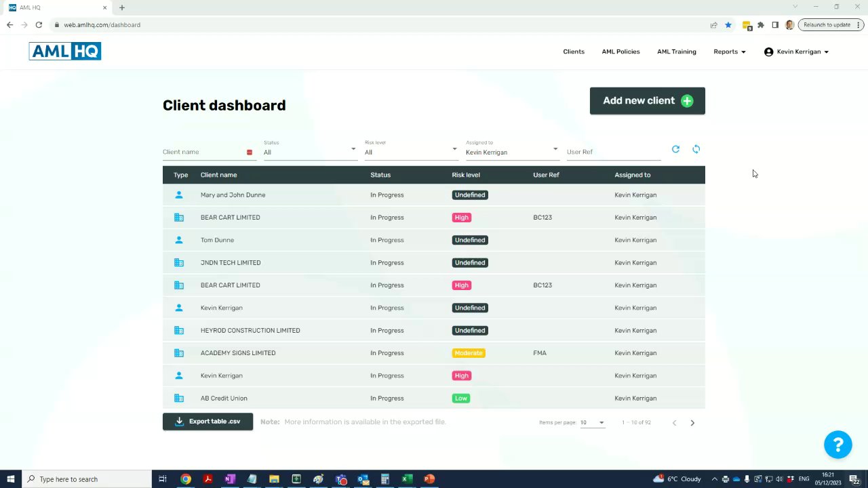The width and height of the screenshot is (868, 488).
Task: Open AML Training in the top navigation
Action: point(677,52)
